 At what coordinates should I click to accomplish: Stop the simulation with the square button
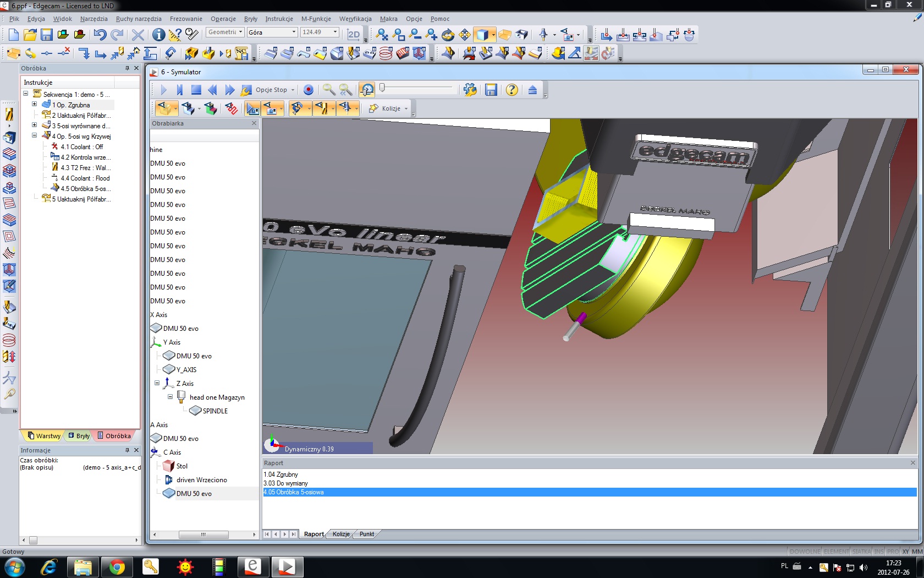pyautogui.click(x=196, y=90)
